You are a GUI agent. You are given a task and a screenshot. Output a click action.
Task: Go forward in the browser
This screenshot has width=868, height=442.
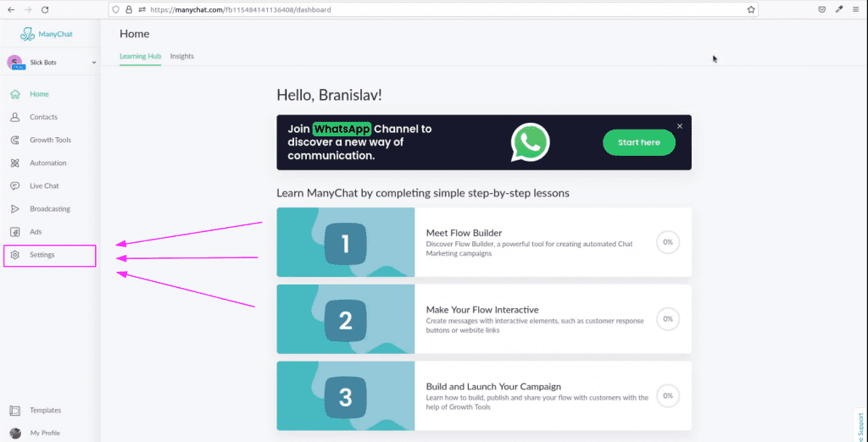click(28, 9)
